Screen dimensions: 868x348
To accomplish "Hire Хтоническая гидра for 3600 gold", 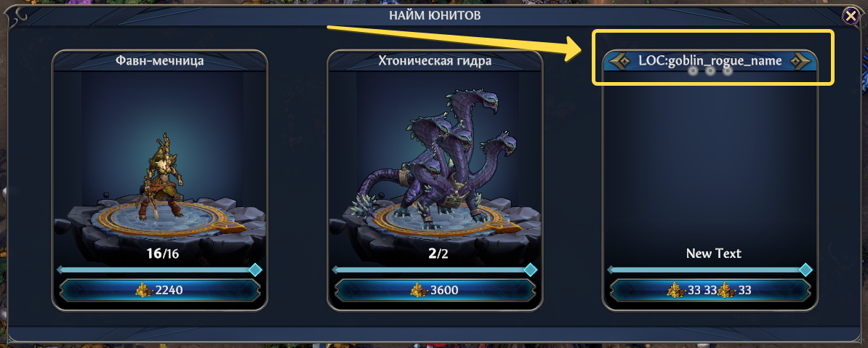I will click(x=435, y=290).
